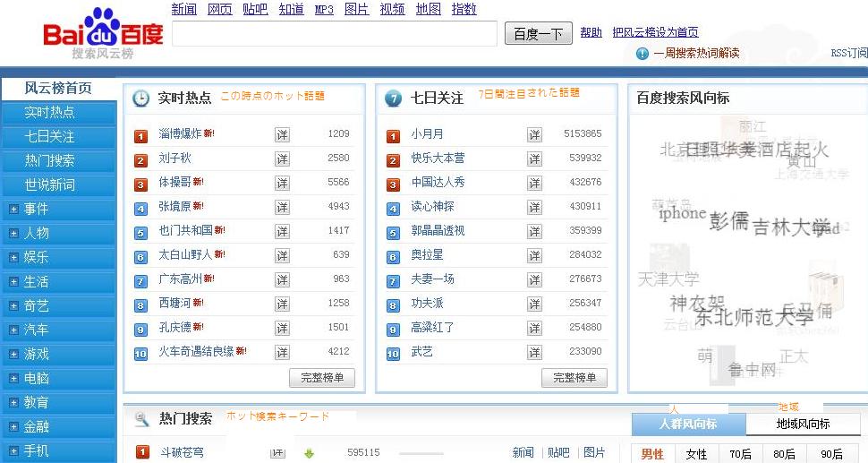Screen dimensions: 868x463
Task: Open 完整榜单 under 实时热点 list
Action: pos(322,378)
